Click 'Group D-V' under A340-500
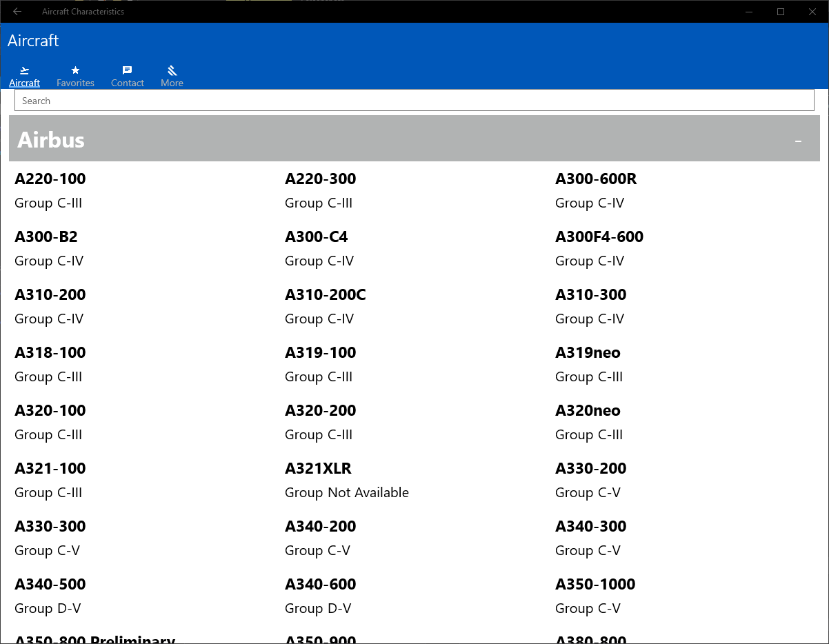 point(48,609)
